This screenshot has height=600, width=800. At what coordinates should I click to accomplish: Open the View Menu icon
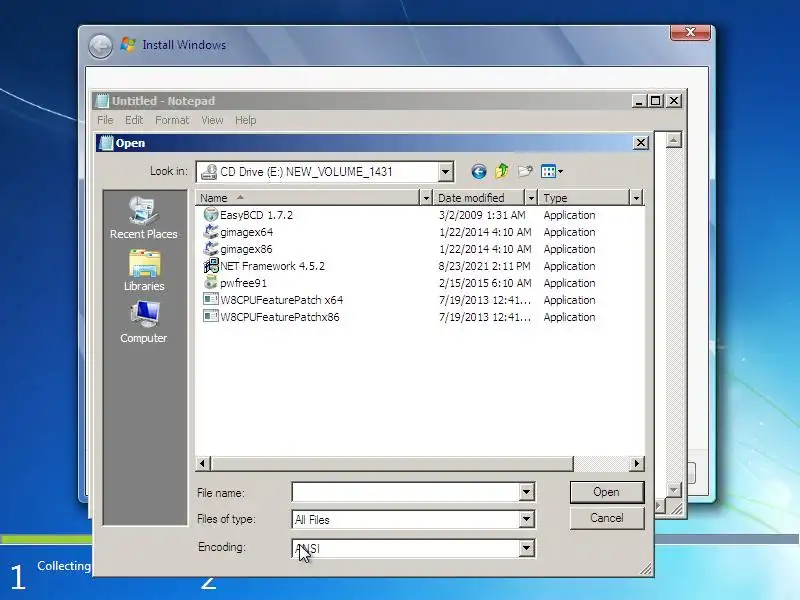552,171
